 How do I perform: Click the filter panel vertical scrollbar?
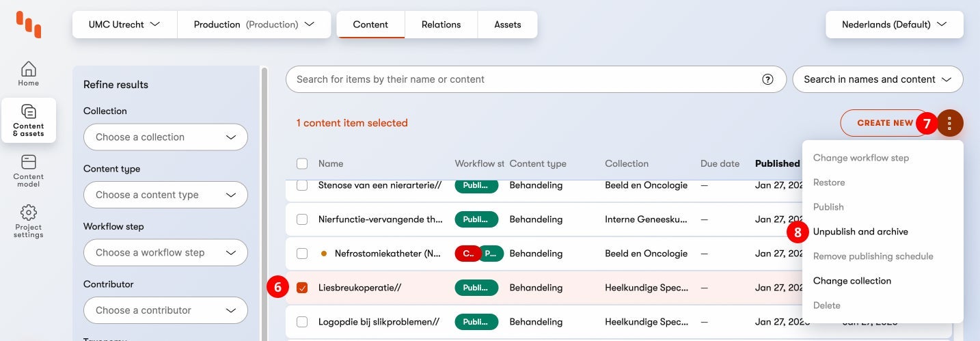pyautogui.click(x=264, y=205)
